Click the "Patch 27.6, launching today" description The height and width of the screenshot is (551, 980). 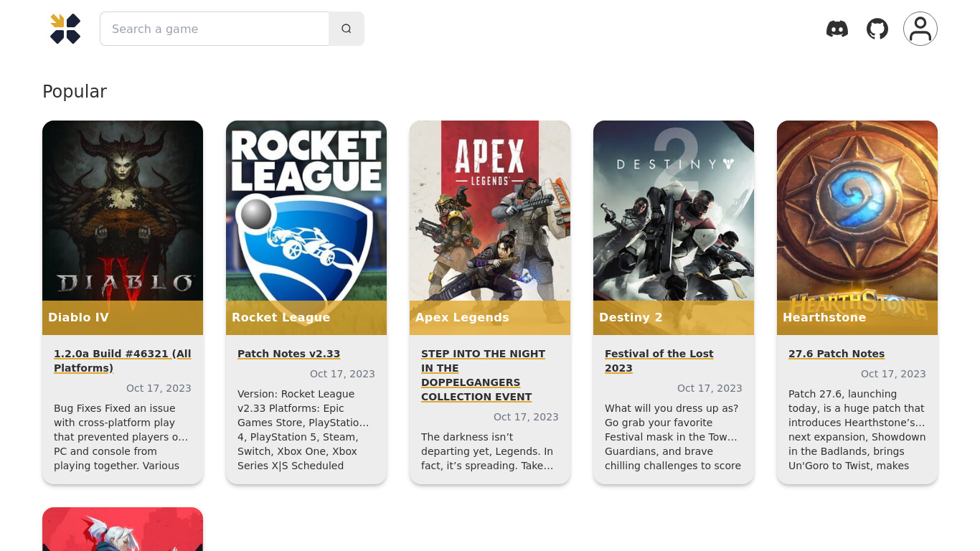click(857, 430)
